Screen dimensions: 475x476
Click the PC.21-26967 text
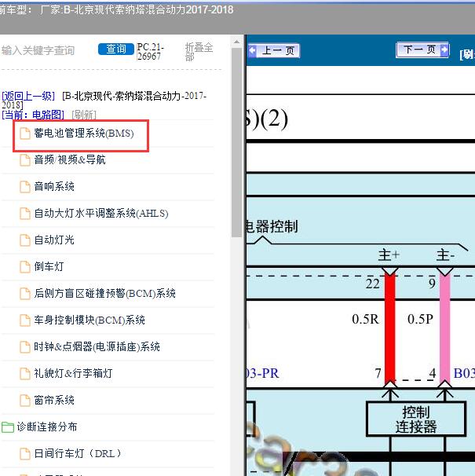150,52
